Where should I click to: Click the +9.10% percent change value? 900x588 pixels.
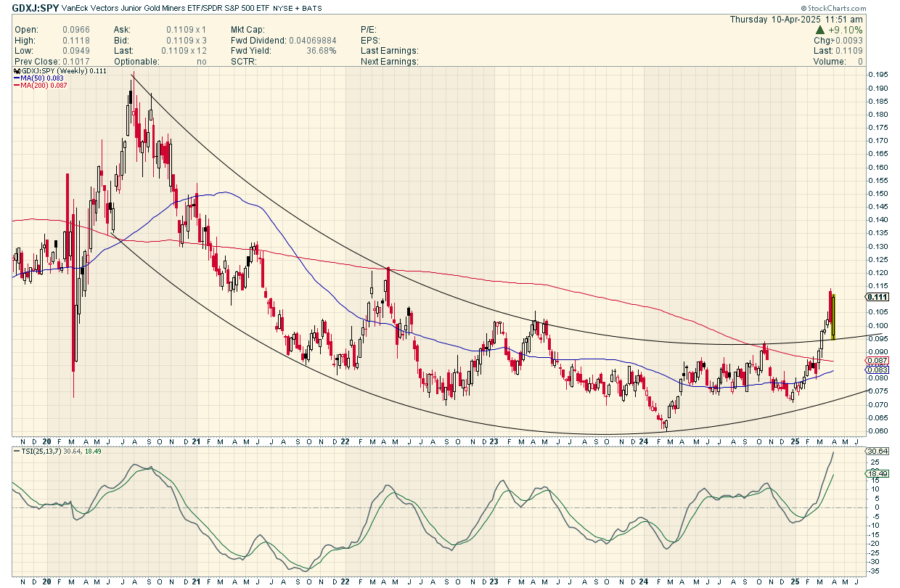pyautogui.click(x=846, y=30)
